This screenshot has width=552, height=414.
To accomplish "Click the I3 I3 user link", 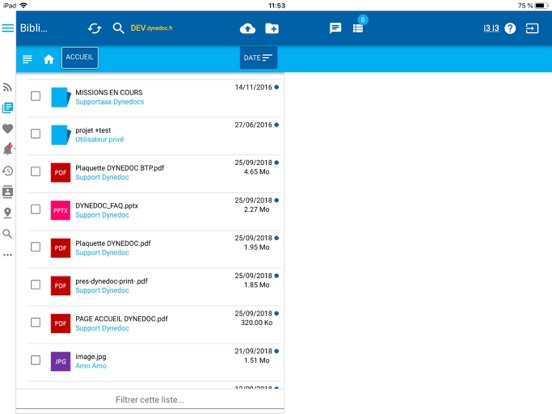I will point(491,28).
